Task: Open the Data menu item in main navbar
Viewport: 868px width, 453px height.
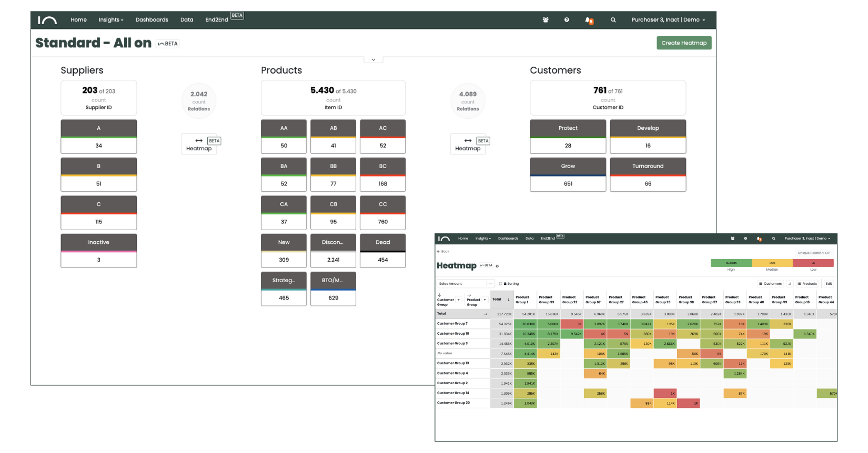Action: (x=187, y=20)
